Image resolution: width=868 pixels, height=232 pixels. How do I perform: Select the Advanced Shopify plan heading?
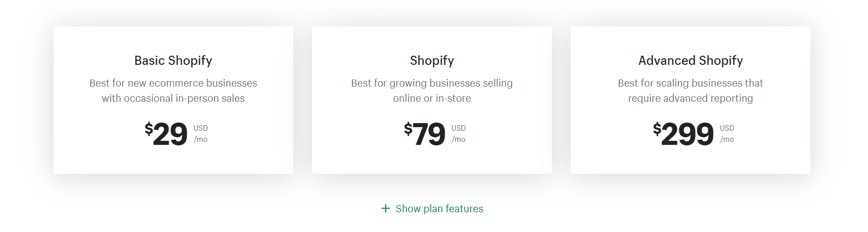pos(690,61)
